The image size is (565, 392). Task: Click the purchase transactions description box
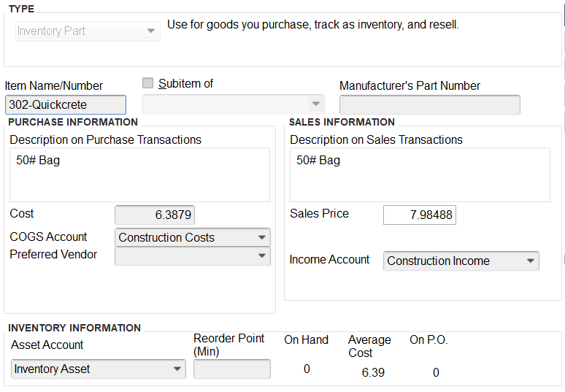coord(139,174)
